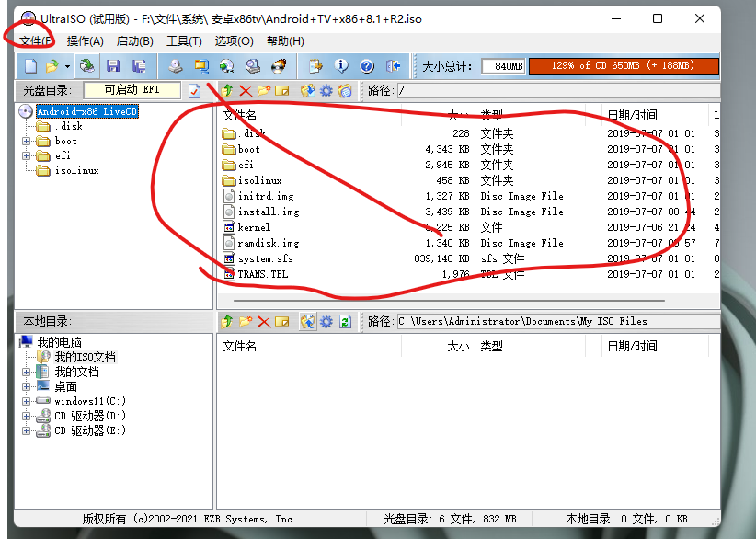The width and height of the screenshot is (756, 539).
Task: Select ramdisk.img file in disc list
Action: [269, 243]
